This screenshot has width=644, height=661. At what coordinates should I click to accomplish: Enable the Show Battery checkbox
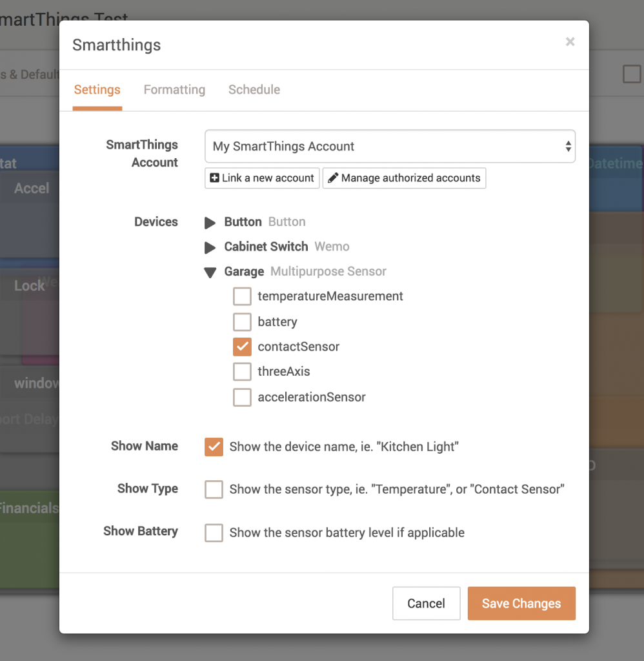214,533
